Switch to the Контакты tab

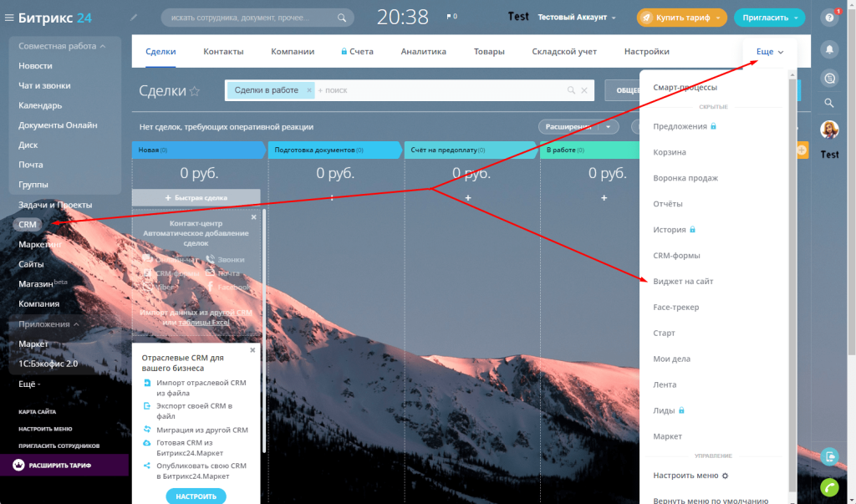point(223,52)
